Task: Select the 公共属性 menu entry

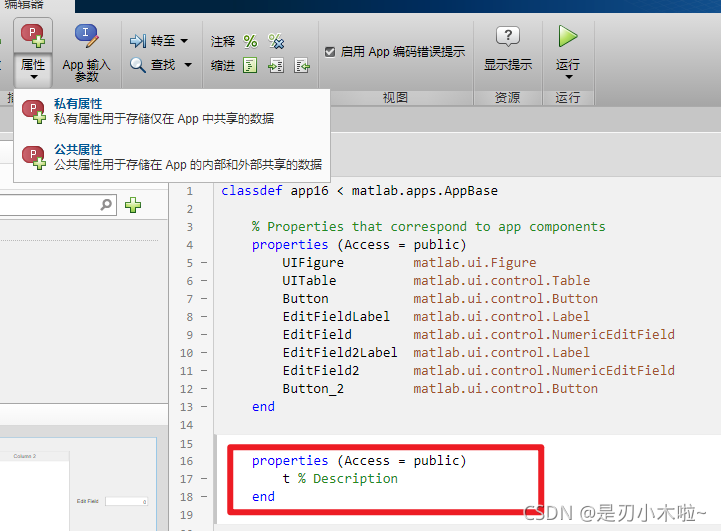Action: (172, 157)
